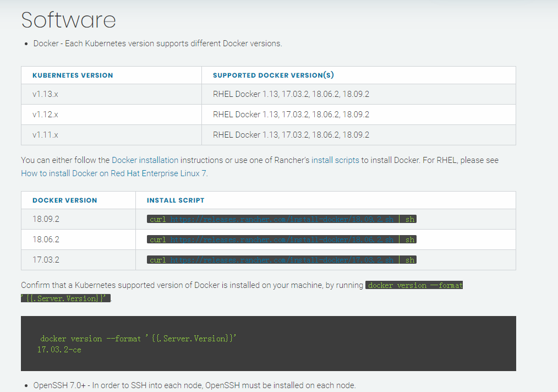558x392 pixels.
Task: Click the 17.03.2 install script URL
Action: (x=282, y=260)
